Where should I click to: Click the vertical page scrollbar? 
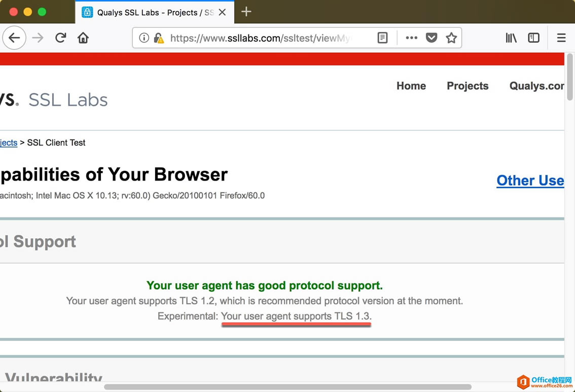coord(569,77)
